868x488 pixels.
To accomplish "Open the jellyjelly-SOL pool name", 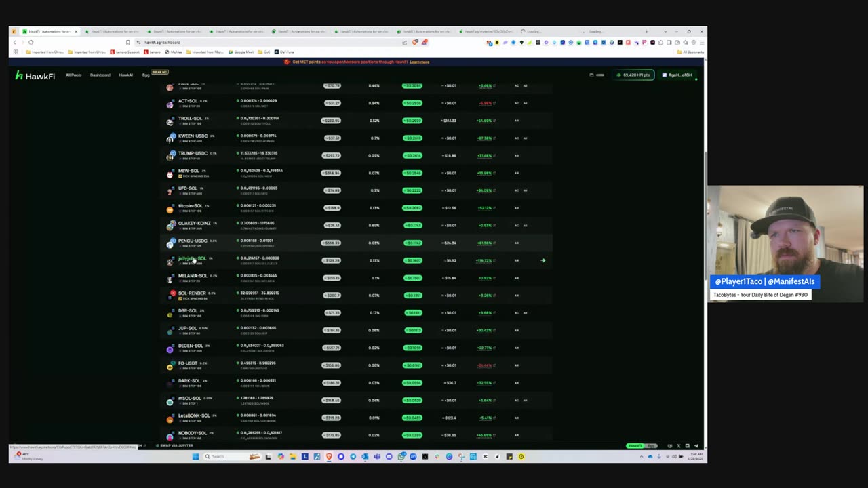I will point(192,258).
